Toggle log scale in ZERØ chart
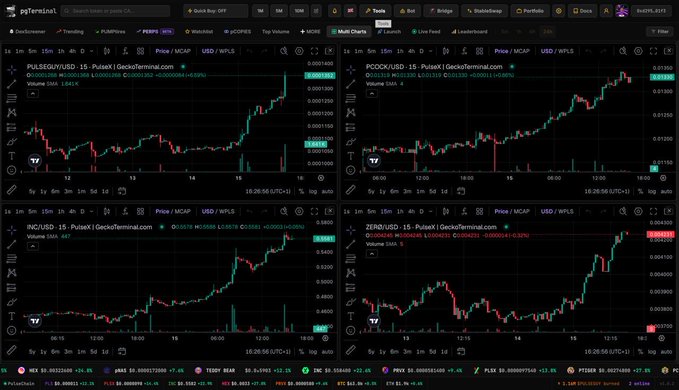This screenshot has width=679, height=390. point(652,351)
